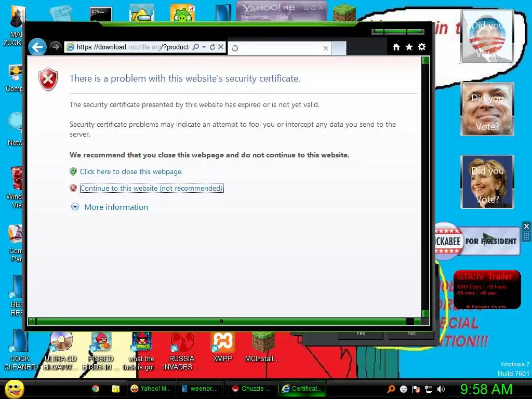Click the Yes button behind browser
532x399 pixels.
[x=361, y=334]
